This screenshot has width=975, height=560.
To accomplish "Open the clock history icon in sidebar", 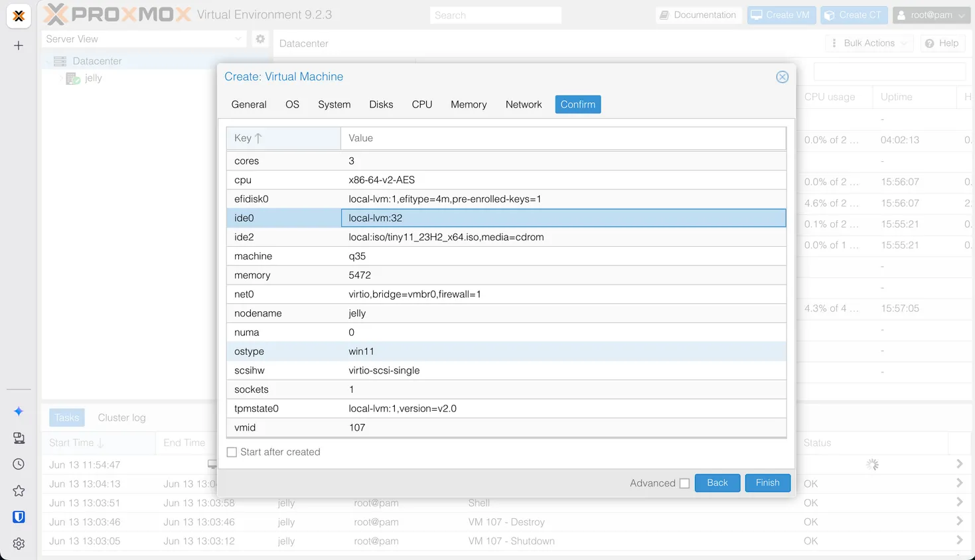I will [x=19, y=464].
